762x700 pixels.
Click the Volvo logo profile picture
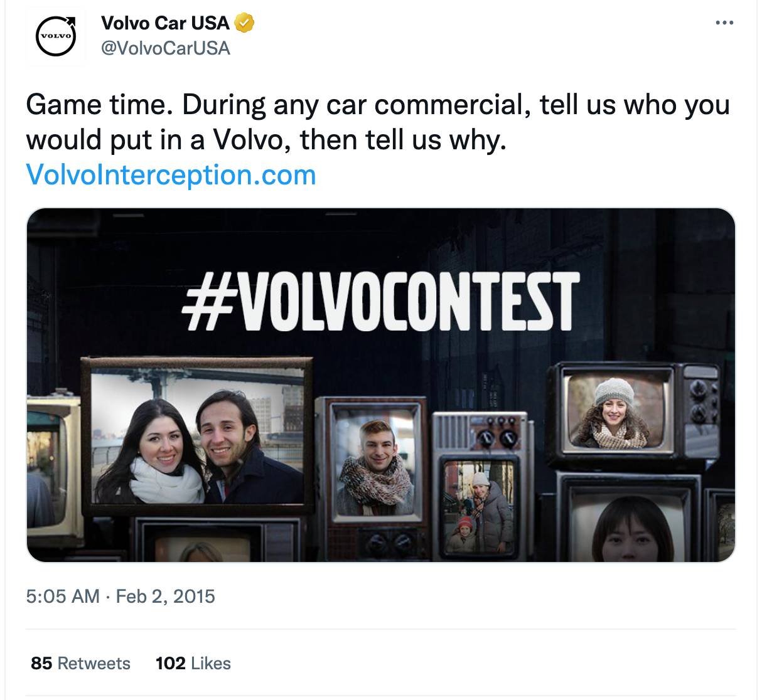(56, 36)
